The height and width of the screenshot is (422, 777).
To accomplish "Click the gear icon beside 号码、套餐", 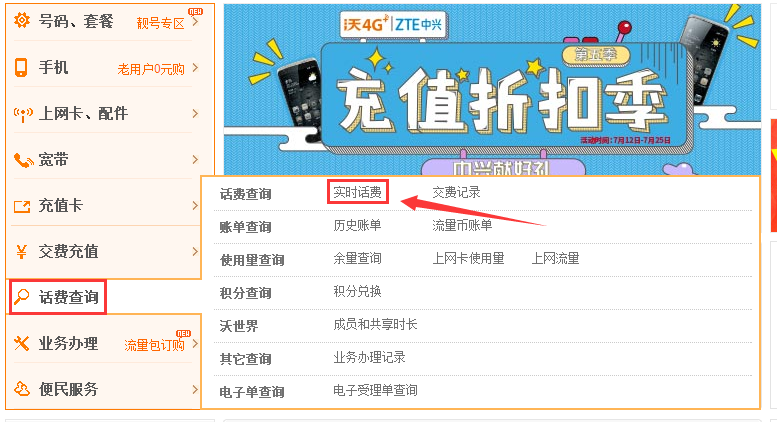I will pos(22,20).
